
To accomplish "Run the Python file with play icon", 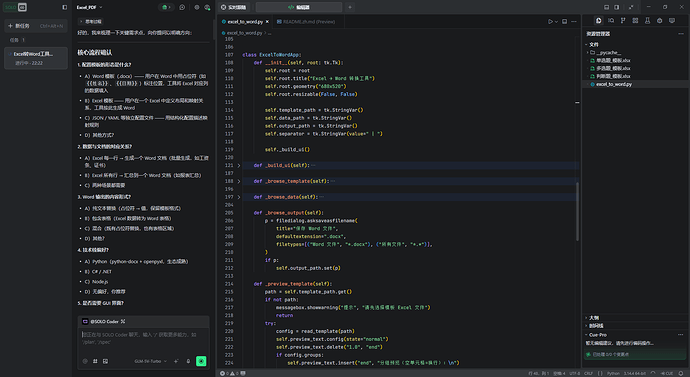I will [x=550, y=22].
